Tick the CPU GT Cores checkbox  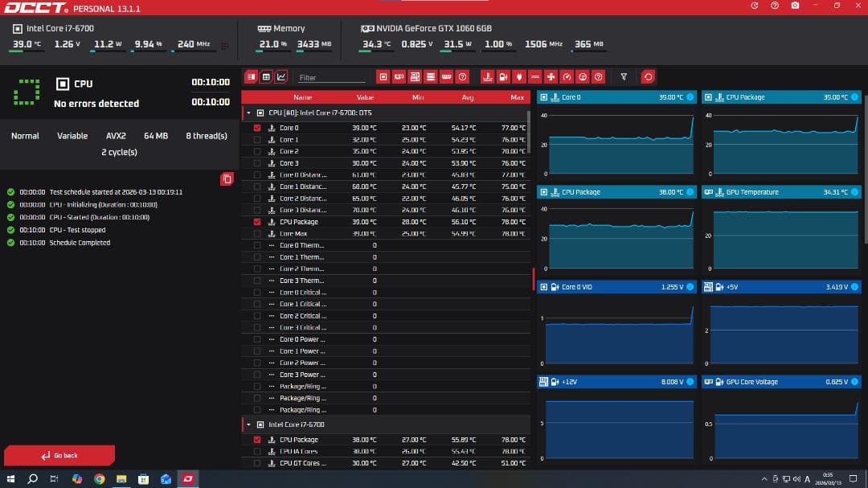(257, 463)
